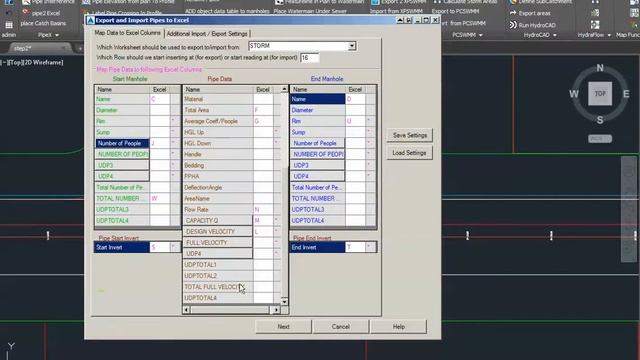Open the WCS dropdown below the ViewCube
The image size is (640, 360).
tap(600, 139)
